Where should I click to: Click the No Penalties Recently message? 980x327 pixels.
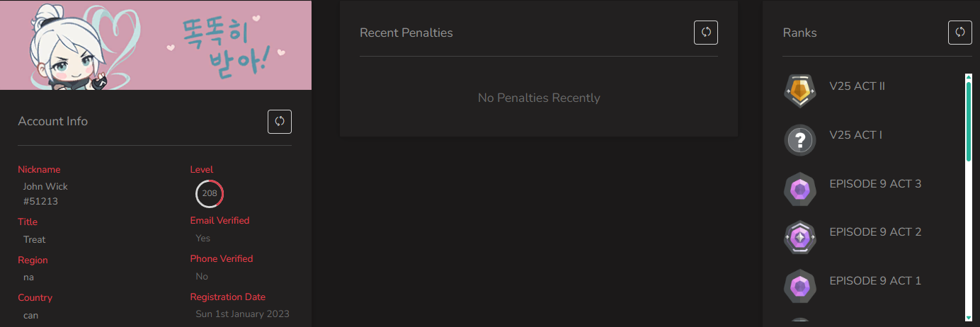pyautogui.click(x=539, y=98)
